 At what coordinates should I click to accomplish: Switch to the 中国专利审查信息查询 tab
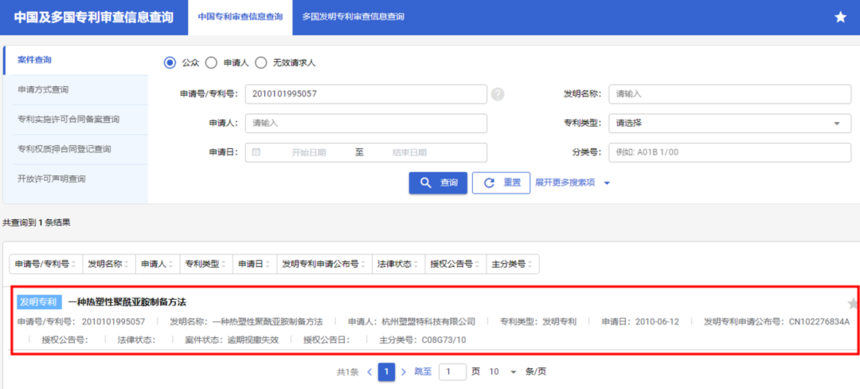tap(240, 17)
